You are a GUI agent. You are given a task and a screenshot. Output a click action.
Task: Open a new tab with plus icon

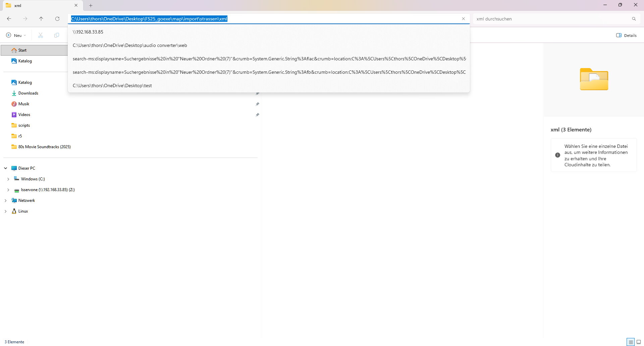[91, 5]
